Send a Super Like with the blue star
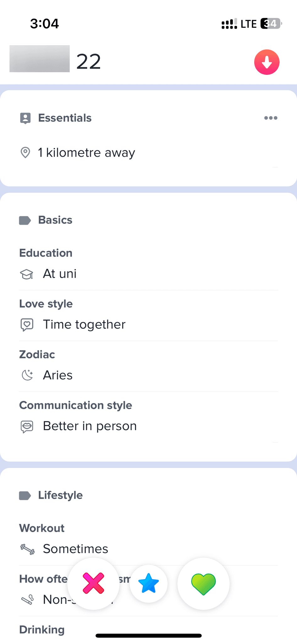 [148, 584]
